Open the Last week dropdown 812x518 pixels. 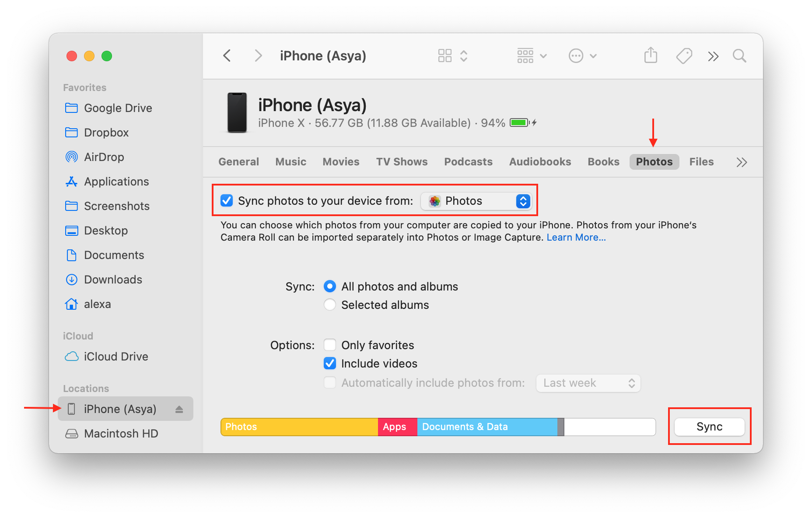(x=588, y=383)
